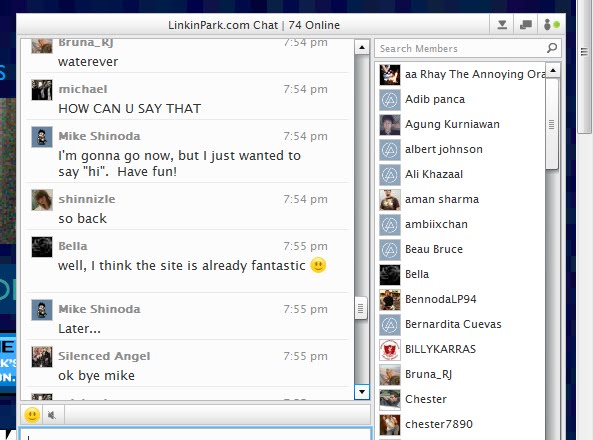Click chat scrollbar down arrow
This screenshot has width=593, height=440.
(x=362, y=392)
